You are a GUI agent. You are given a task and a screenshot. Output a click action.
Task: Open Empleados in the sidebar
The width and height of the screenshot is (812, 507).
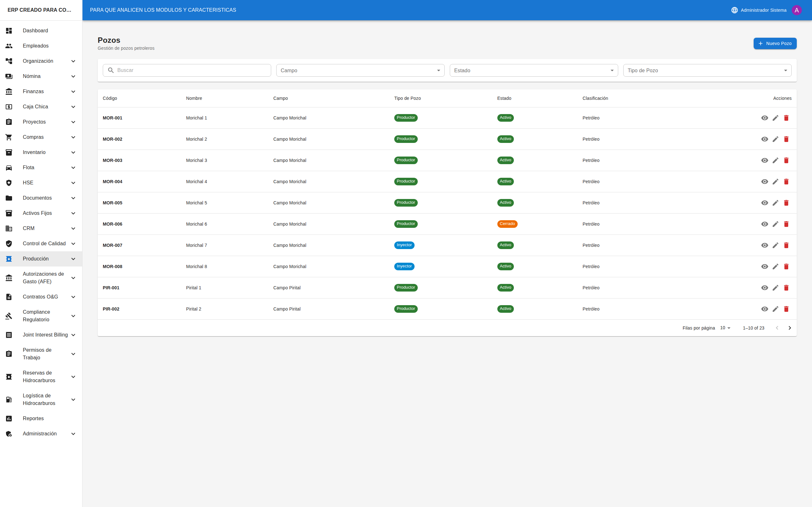pos(36,46)
